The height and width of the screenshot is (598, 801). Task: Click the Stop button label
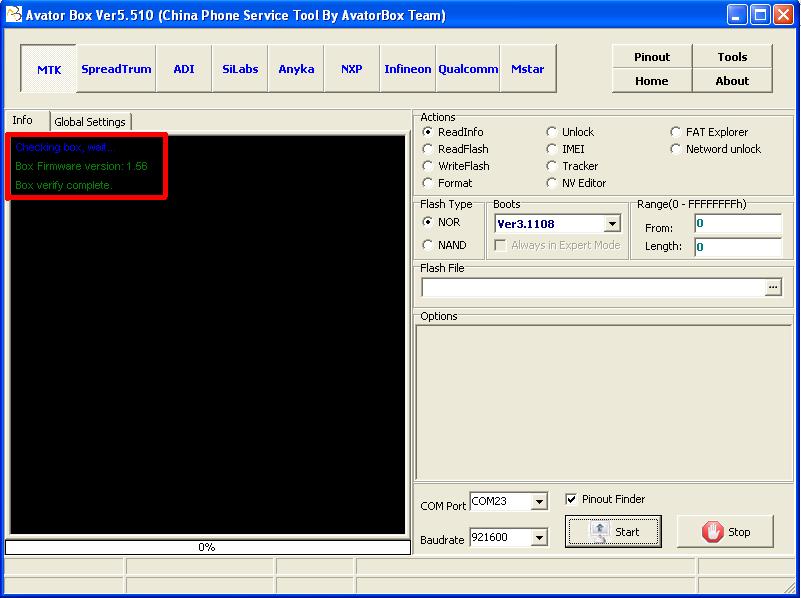[739, 532]
